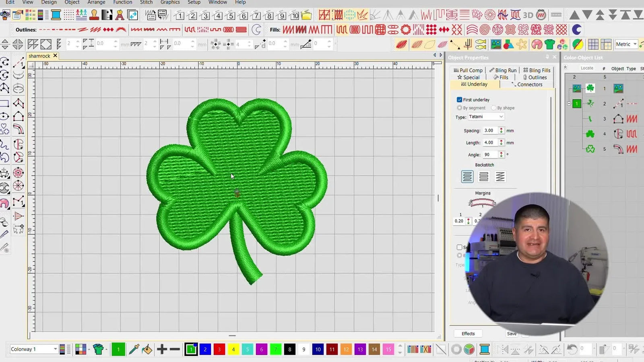This screenshot has height=362, width=644.
Task: Toggle the second underlay checkbox below margins
Action: [x=459, y=247]
